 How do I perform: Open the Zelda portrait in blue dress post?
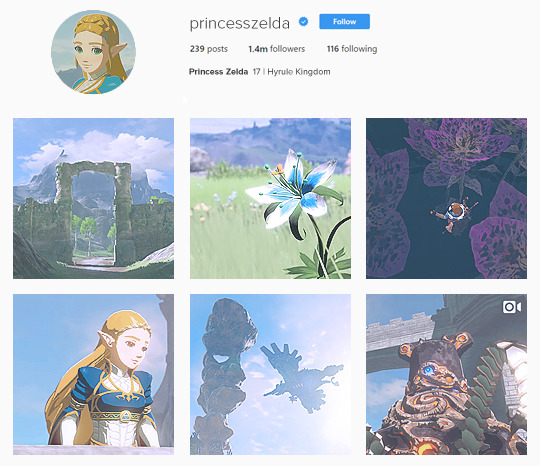[93, 374]
